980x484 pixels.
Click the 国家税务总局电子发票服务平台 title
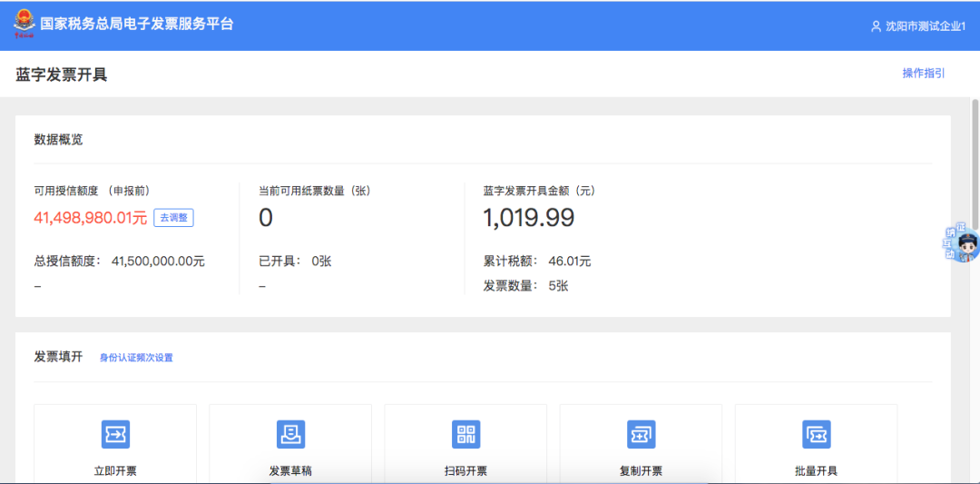click(137, 25)
